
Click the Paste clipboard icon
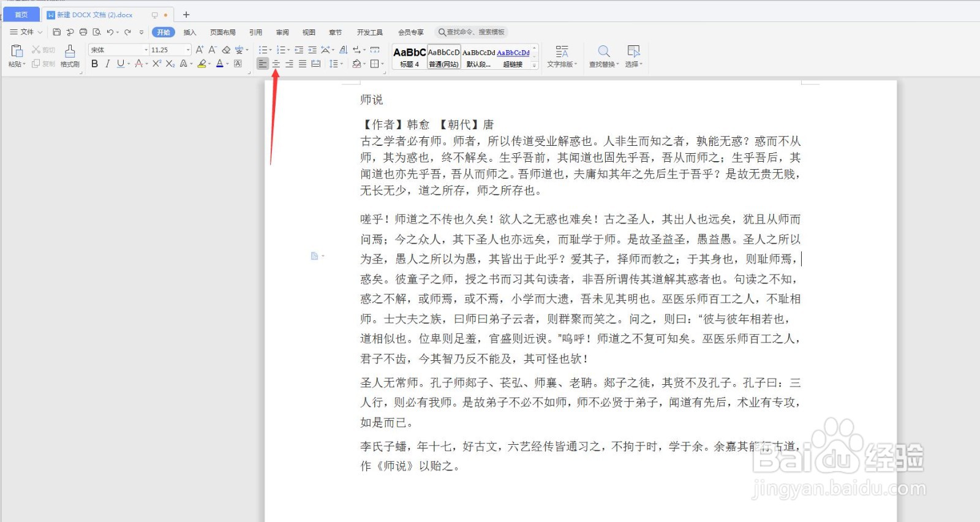pos(17,51)
